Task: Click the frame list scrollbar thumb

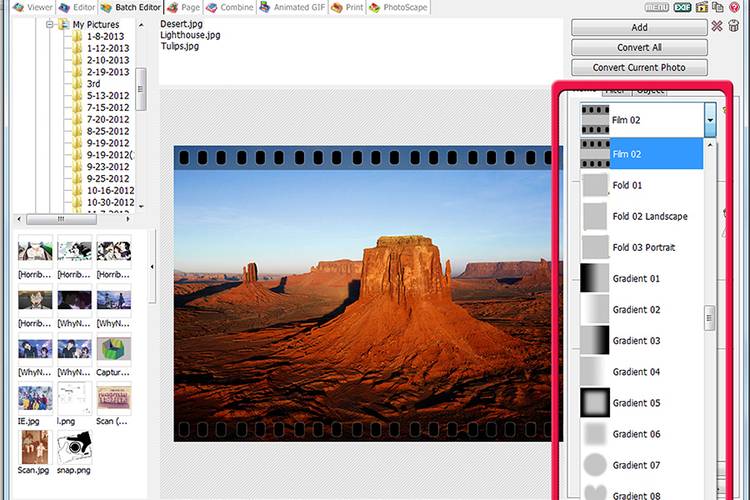Action: pos(710,318)
